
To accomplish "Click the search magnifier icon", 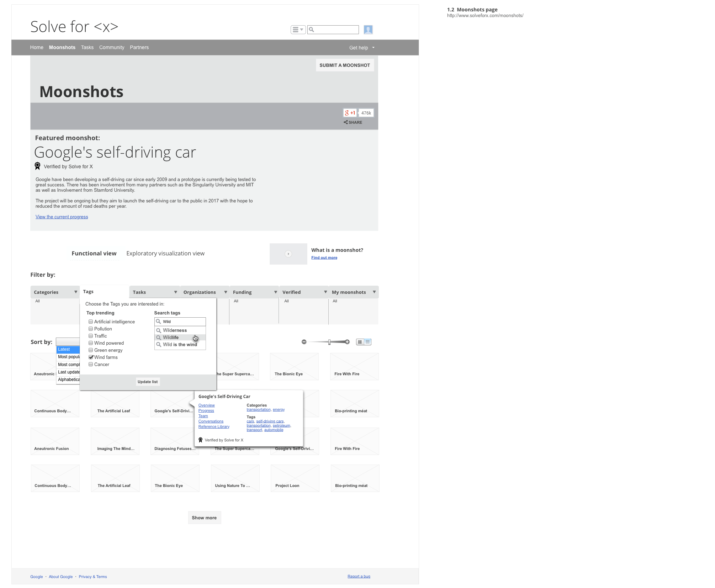I will (x=312, y=30).
